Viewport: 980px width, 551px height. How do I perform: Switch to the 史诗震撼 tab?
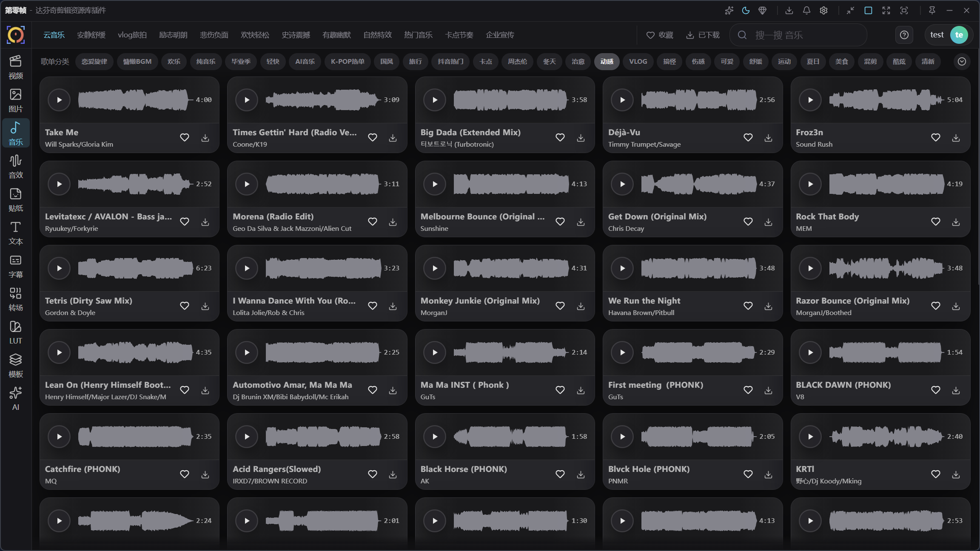[296, 35]
